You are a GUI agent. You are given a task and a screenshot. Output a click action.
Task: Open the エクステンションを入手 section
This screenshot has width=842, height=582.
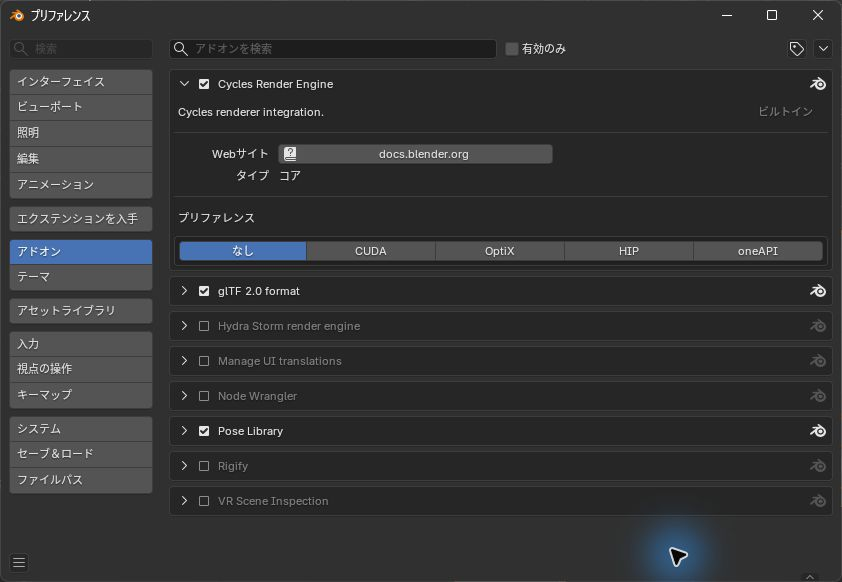(x=81, y=219)
